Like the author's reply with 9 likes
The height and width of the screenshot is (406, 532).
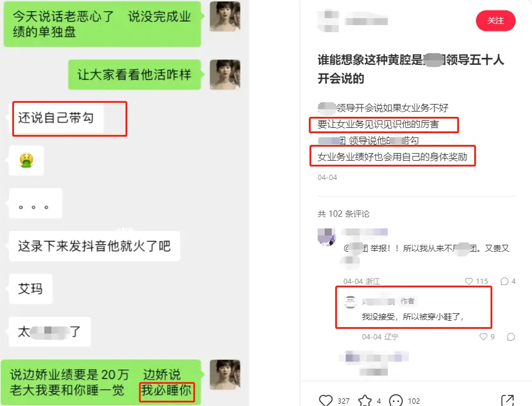coord(483,336)
